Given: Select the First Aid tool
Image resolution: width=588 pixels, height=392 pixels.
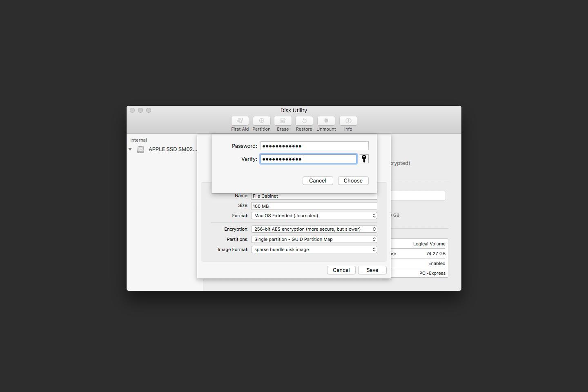Looking at the screenshot, I should [240, 124].
